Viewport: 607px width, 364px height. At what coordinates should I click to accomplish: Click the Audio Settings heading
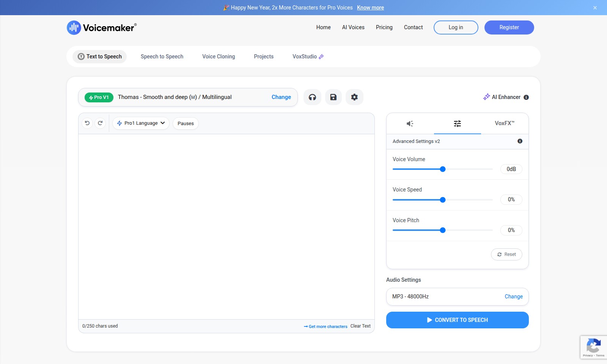(x=403, y=280)
